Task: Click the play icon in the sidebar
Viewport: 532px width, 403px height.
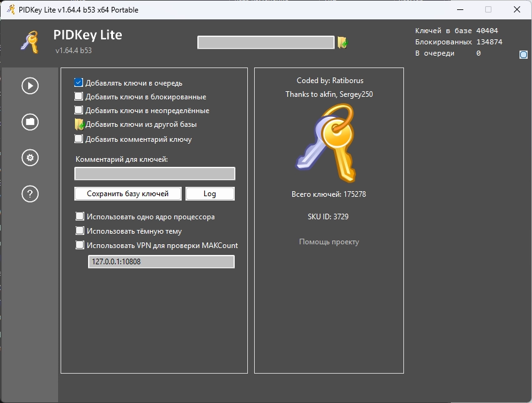Action: click(30, 86)
